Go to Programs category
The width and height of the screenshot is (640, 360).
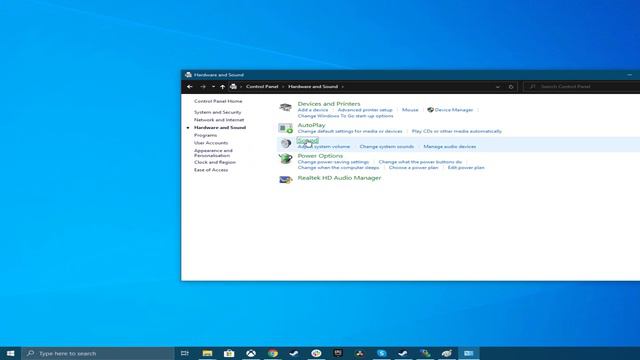click(205, 135)
